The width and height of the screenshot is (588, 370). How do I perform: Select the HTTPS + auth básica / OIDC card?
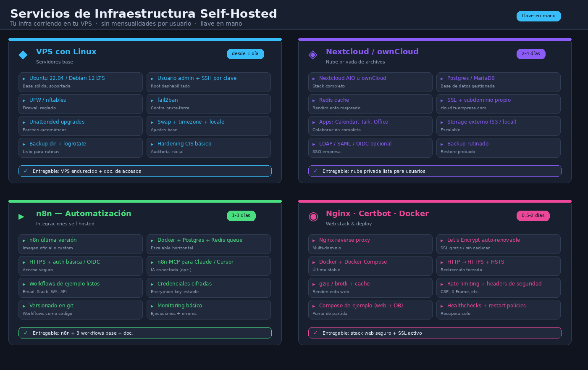[x=81, y=266]
